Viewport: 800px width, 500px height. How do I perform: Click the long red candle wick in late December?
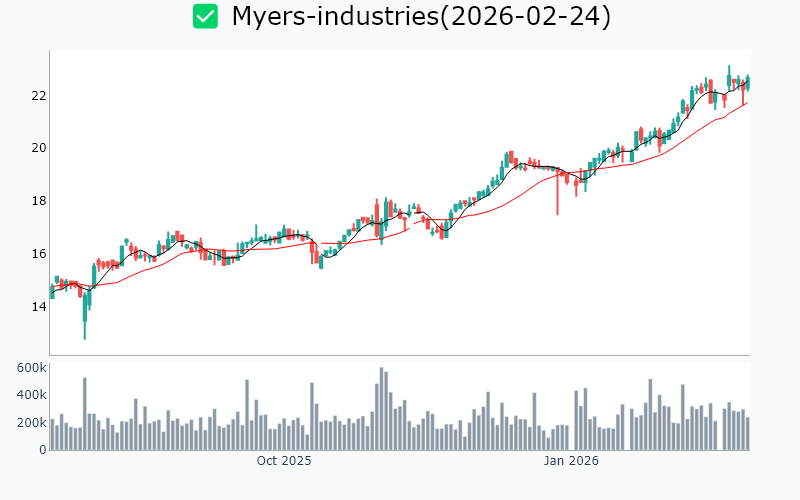click(x=557, y=200)
